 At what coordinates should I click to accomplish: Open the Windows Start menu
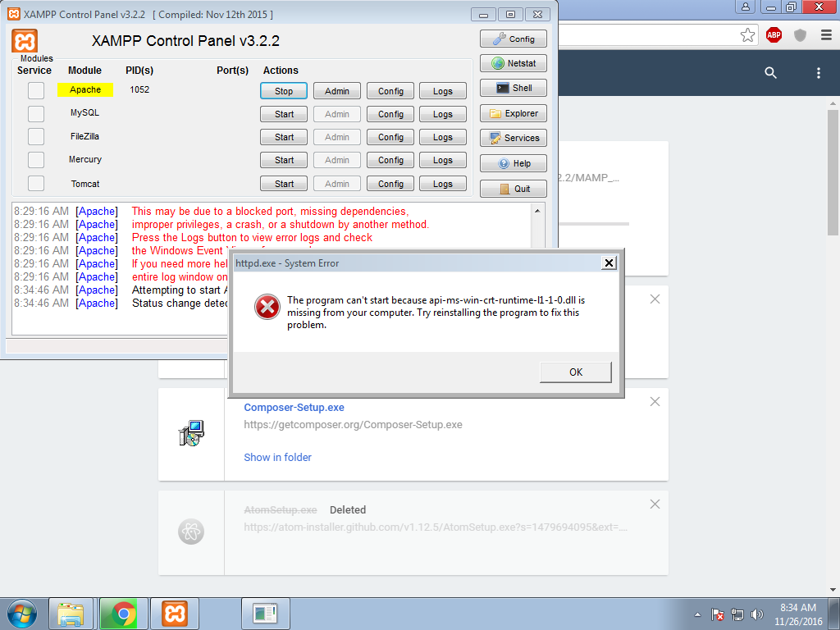pos(22,614)
